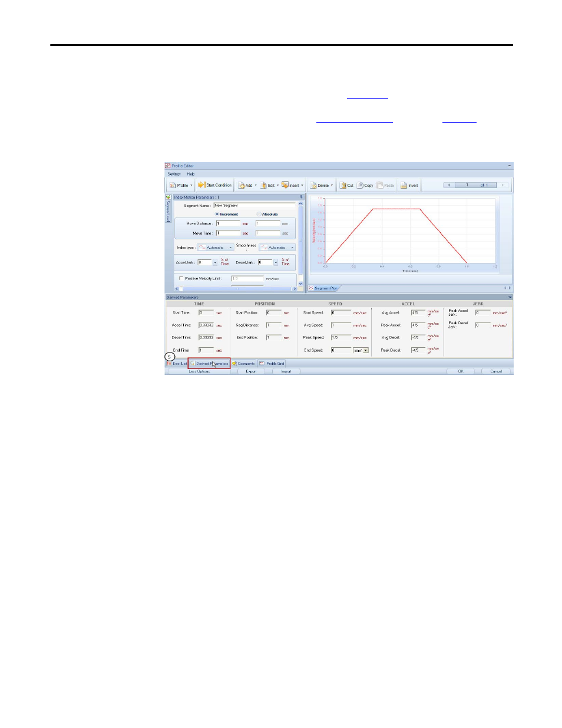The height and width of the screenshot is (728, 562).
Task: Click the Import button
Action: click(x=286, y=371)
